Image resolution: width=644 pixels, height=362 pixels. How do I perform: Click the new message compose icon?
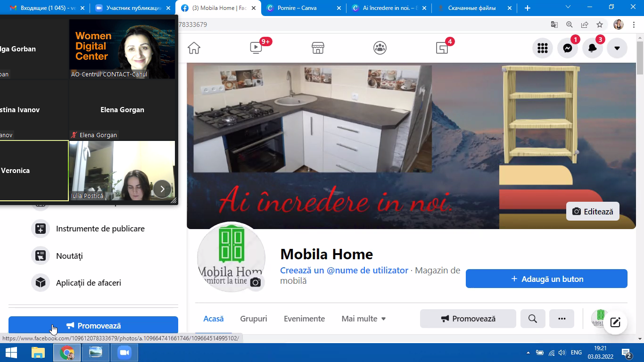[615, 322]
